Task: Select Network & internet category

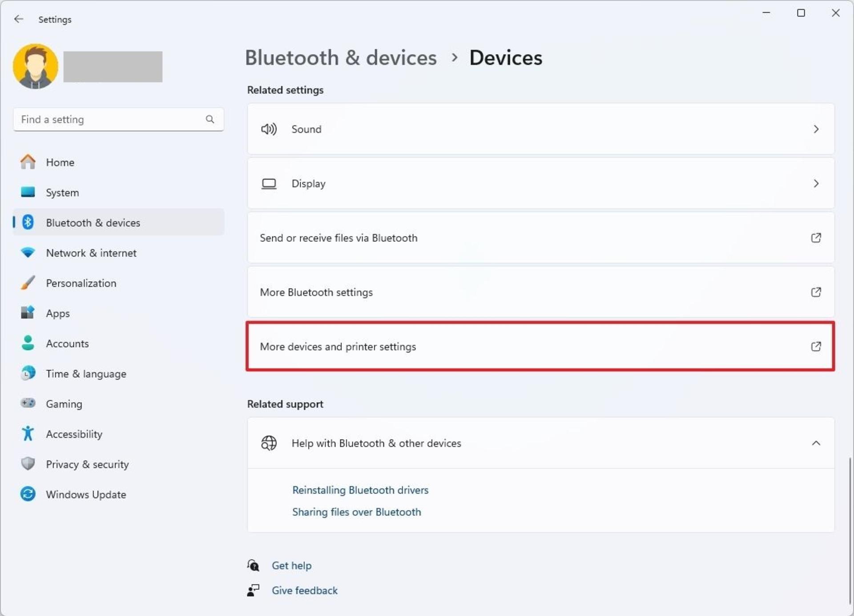Action: (118, 253)
